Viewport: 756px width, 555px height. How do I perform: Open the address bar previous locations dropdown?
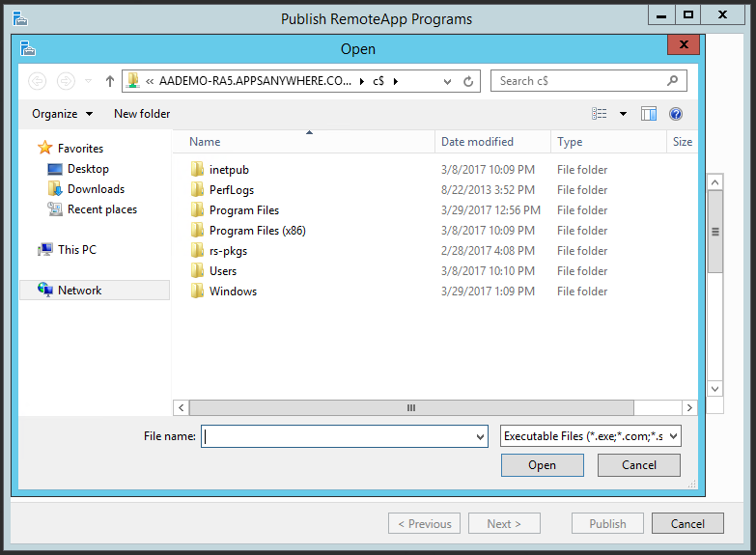pyautogui.click(x=449, y=82)
